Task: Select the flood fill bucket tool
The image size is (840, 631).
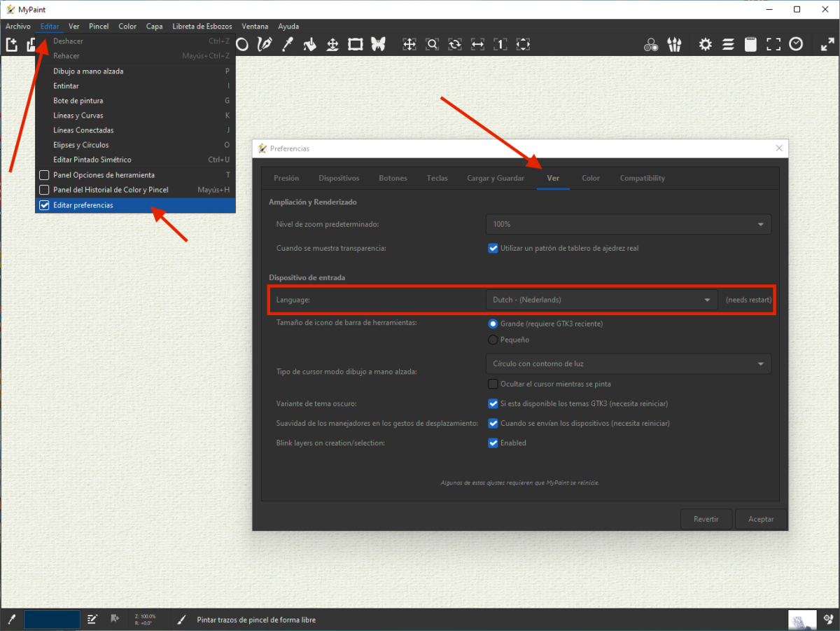Action: 310,44
